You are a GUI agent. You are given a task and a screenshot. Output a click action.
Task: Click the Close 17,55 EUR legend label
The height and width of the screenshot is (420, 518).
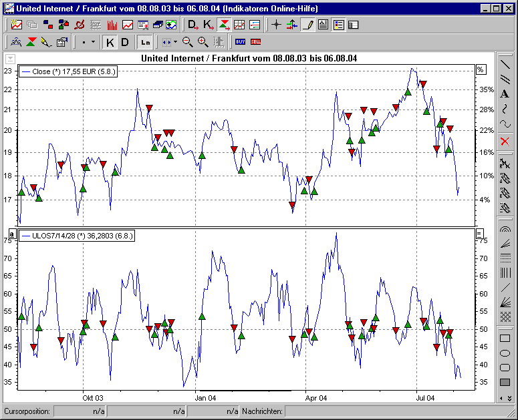click(70, 71)
